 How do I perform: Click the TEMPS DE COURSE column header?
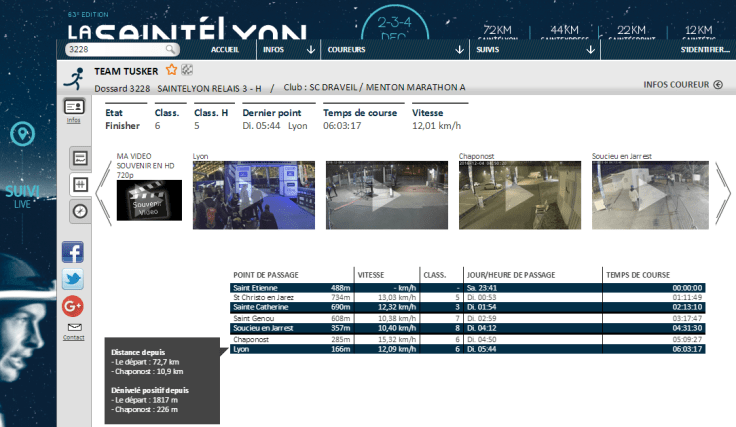point(638,275)
